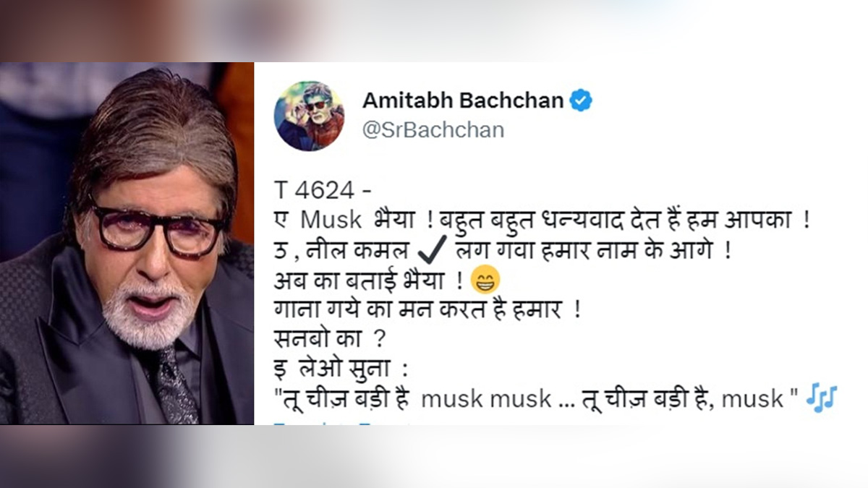Open the round profile avatar in tweet header
868x488 pixels.
(x=309, y=116)
